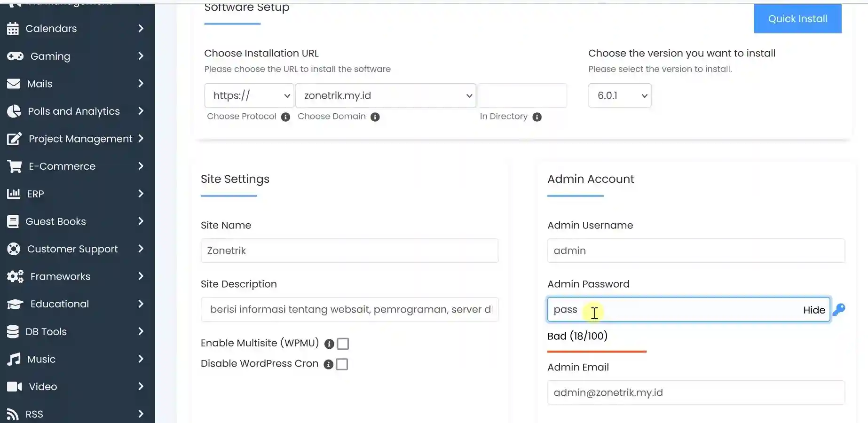The height and width of the screenshot is (423, 868).
Task: Click the info icon beside Choose Domain
Action: coord(375,117)
